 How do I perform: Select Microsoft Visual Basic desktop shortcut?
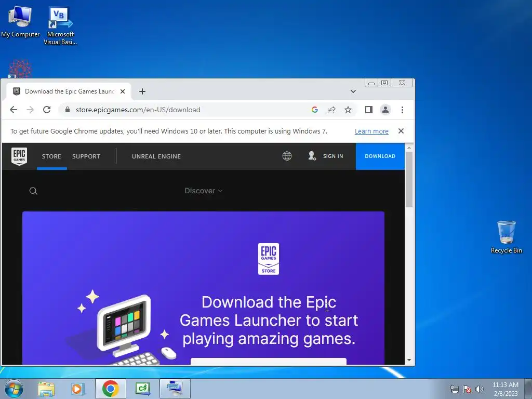click(x=60, y=26)
